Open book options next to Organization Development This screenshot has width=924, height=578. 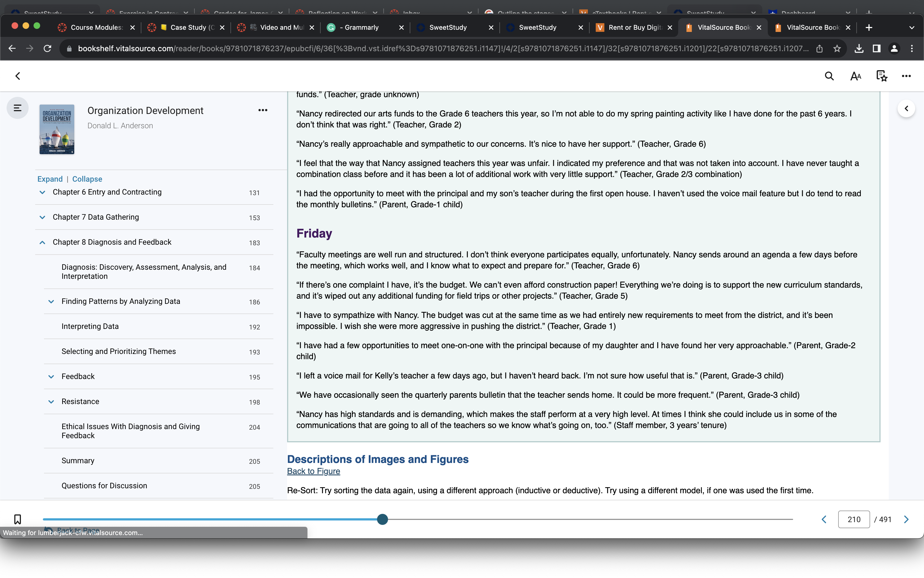click(263, 110)
